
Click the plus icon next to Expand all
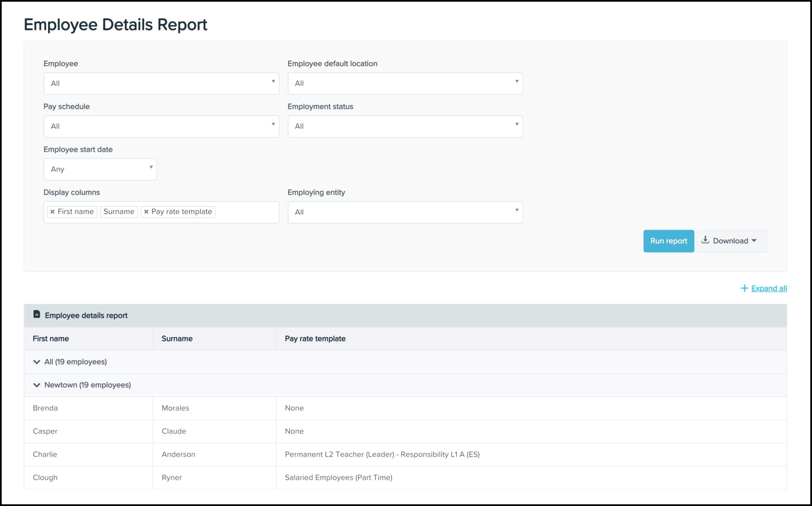pos(744,288)
